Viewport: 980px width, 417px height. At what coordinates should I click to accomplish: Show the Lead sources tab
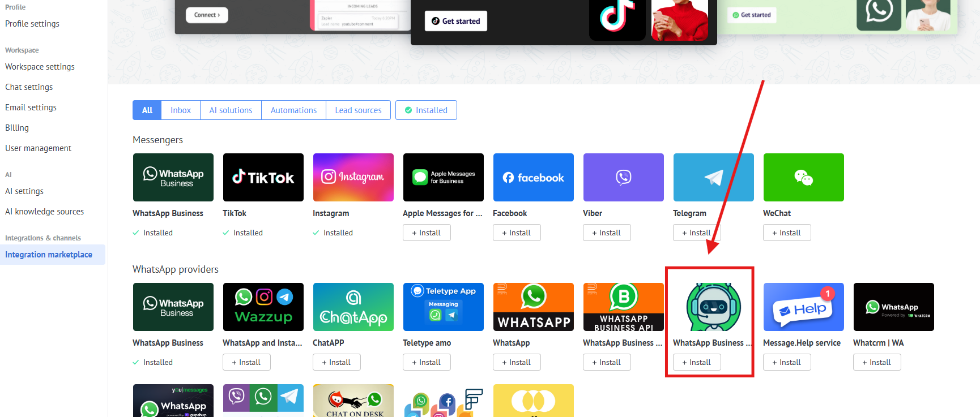[358, 110]
